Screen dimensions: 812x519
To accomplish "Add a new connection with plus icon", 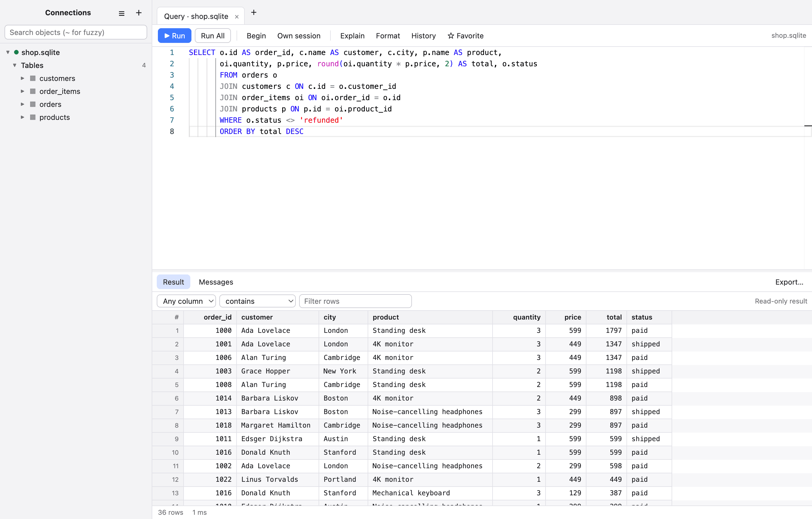I will (x=139, y=13).
